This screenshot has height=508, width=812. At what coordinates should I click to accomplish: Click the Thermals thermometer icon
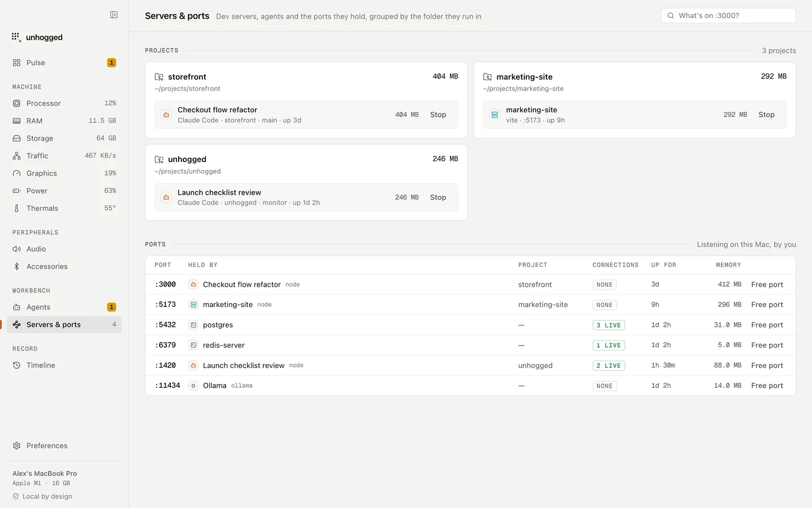point(17,208)
